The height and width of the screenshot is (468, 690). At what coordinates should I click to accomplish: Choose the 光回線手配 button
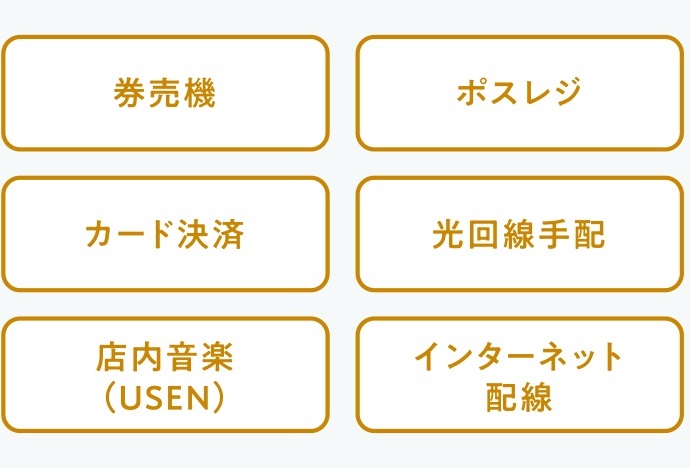[x=519, y=234]
